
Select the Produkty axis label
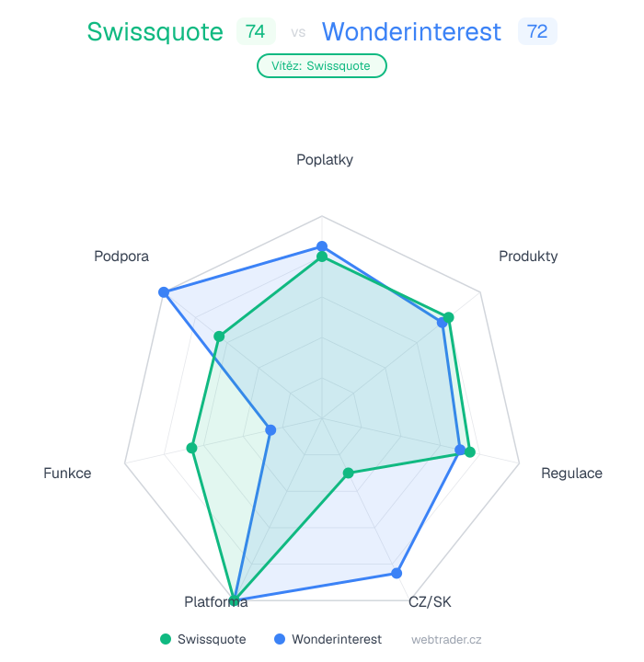pyautogui.click(x=528, y=257)
